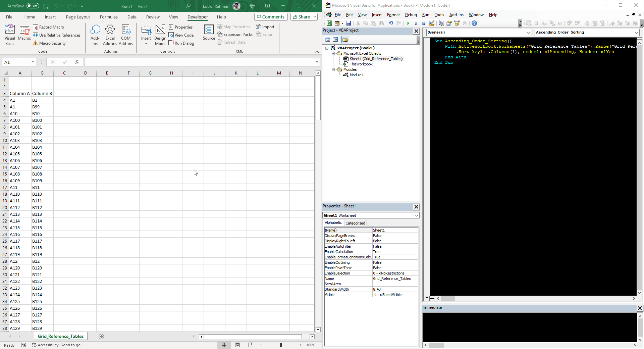This screenshot has width=644, height=349.
Task: Open the Name Box dropdown
Action: click(x=32, y=62)
